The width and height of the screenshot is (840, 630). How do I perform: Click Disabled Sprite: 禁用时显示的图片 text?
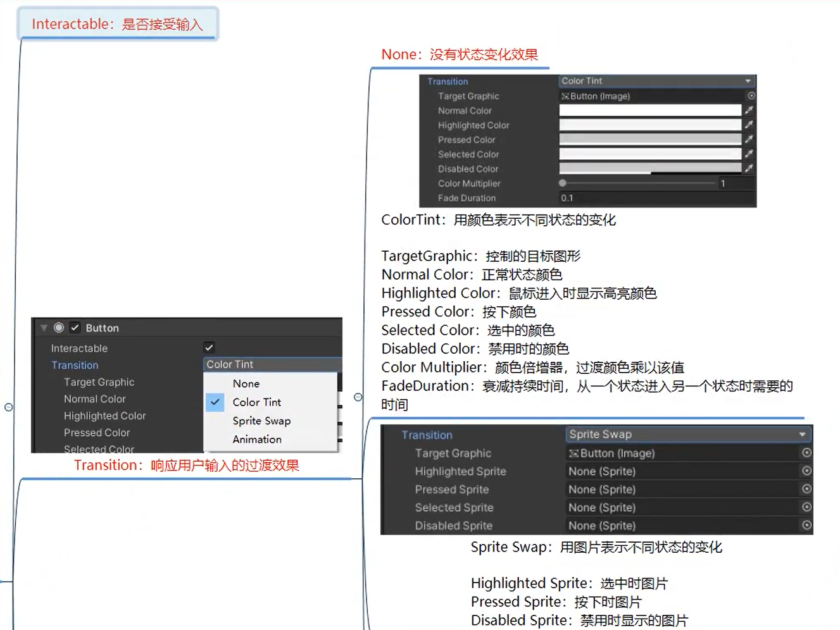(579, 621)
